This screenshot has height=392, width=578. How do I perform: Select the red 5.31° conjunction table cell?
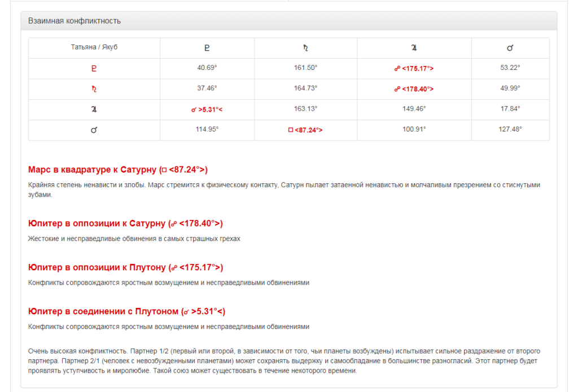[207, 109]
